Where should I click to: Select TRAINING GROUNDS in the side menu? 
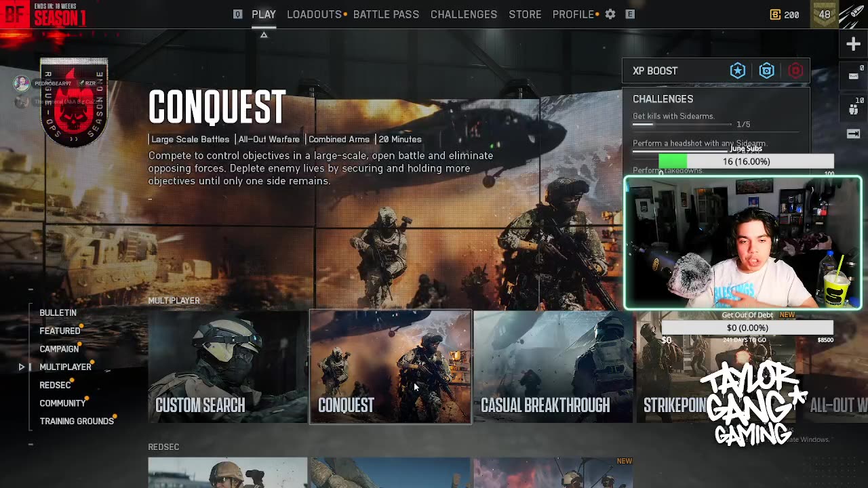point(77,421)
